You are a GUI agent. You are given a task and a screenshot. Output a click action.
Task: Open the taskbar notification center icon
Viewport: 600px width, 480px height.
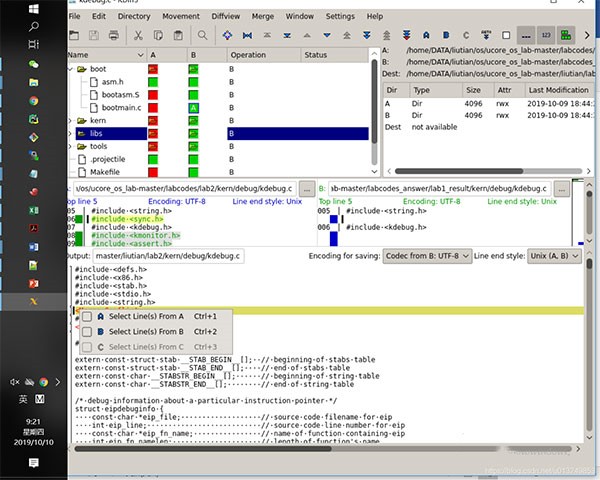coord(34,463)
